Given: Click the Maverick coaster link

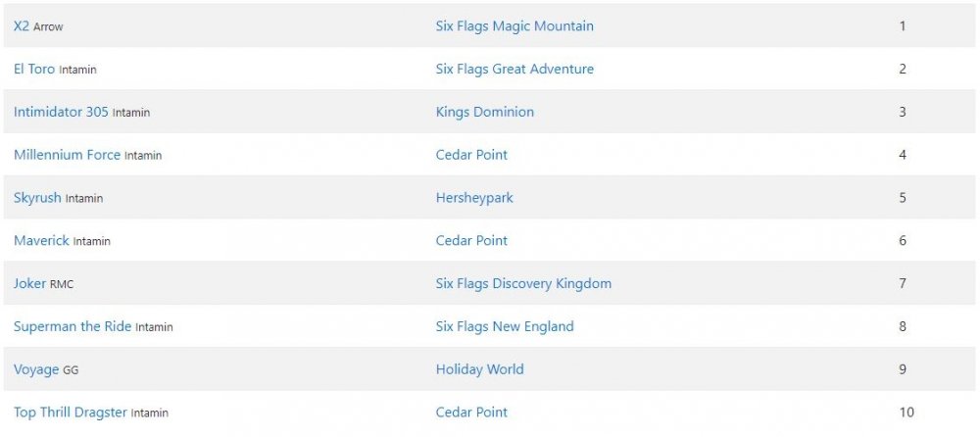Looking at the screenshot, I should tap(41, 240).
